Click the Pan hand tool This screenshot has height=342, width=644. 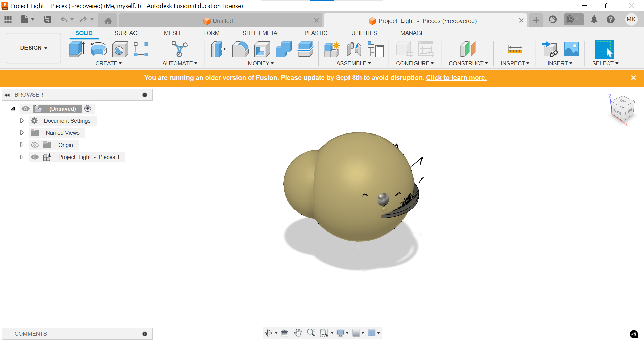[298, 333]
